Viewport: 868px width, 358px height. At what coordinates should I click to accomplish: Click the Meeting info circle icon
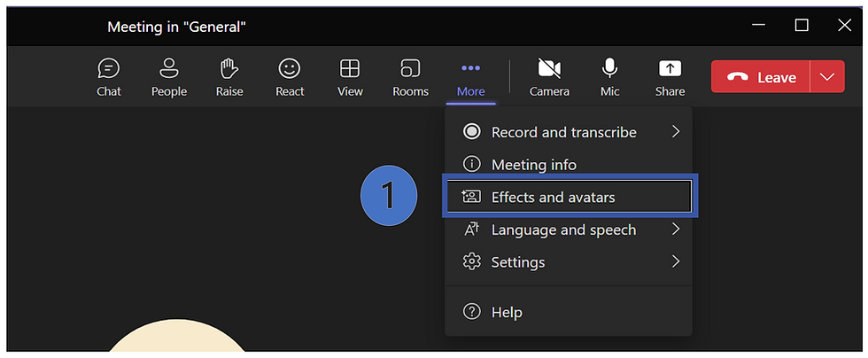coord(471,165)
